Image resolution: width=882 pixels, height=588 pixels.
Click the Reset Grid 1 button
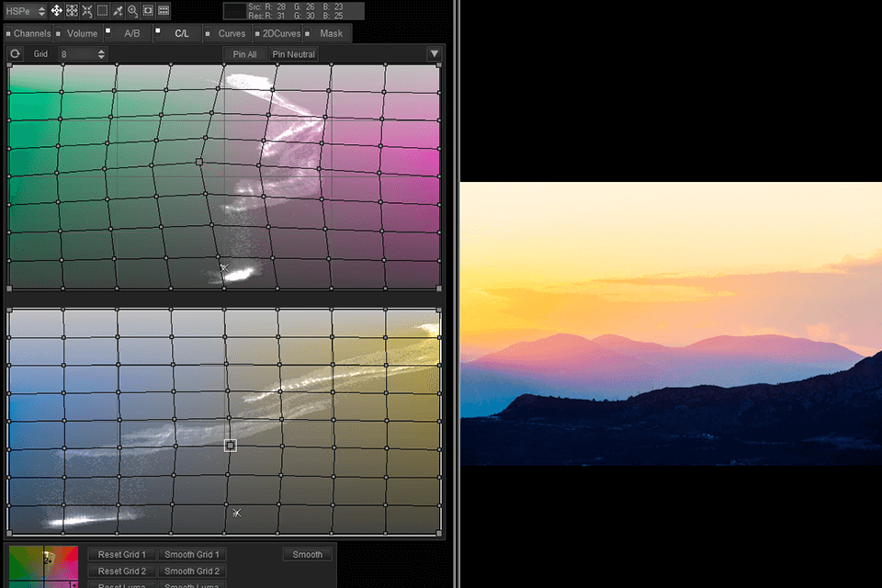121,554
